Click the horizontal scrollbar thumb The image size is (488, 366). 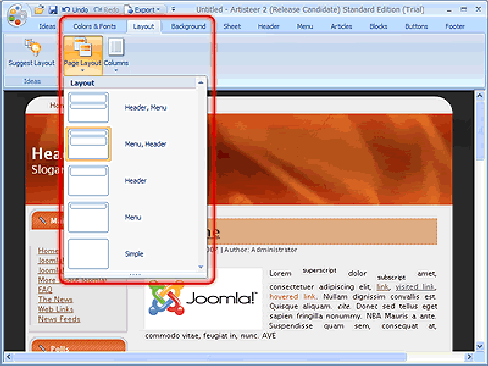(x=210, y=357)
